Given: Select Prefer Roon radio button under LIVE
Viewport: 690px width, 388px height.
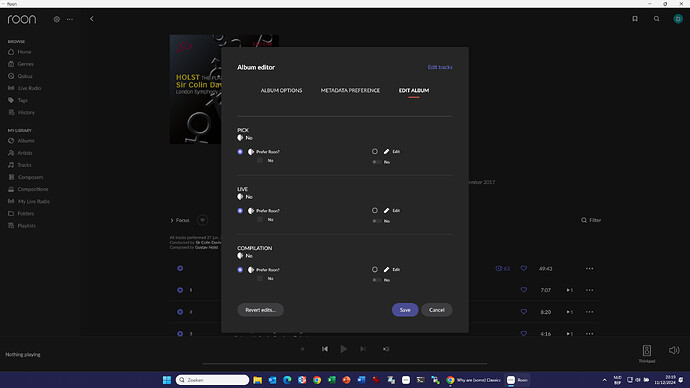Looking at the screenshot, I should [240, 211].
